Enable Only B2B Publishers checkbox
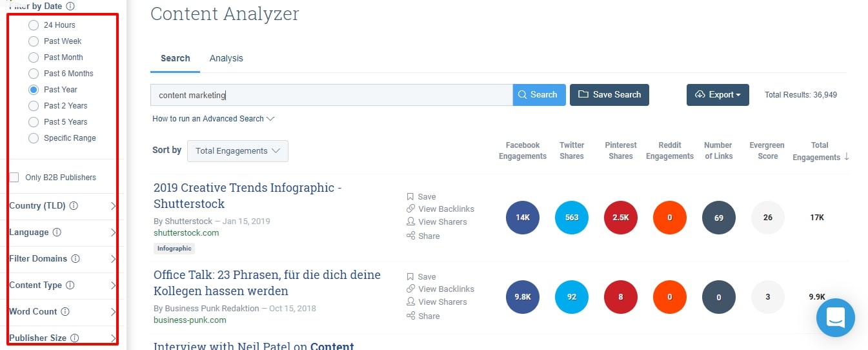868x350 pixels. (x=14, y=178)
